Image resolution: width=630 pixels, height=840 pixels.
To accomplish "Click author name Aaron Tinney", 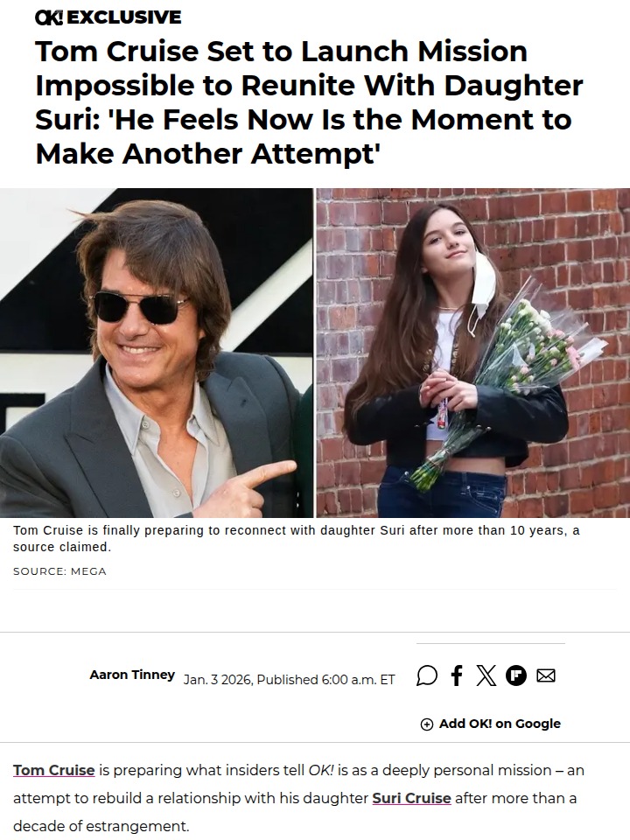I will (x=132, y=675).
